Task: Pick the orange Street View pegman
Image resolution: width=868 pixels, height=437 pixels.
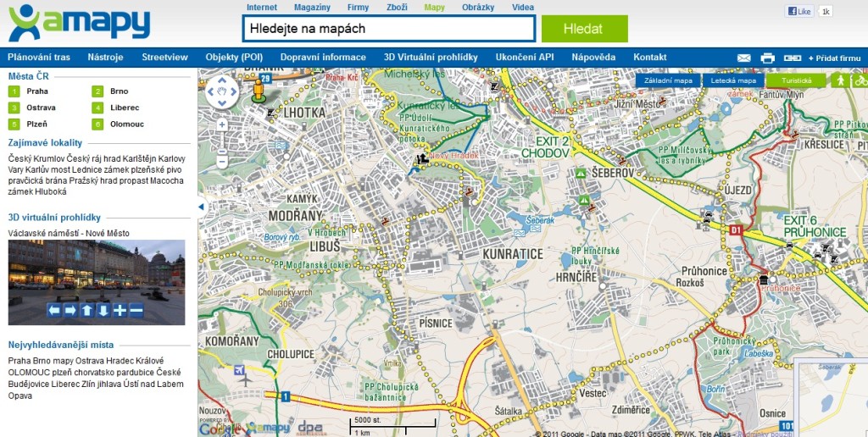Action: pyautogui.click(x=258, y=91)
